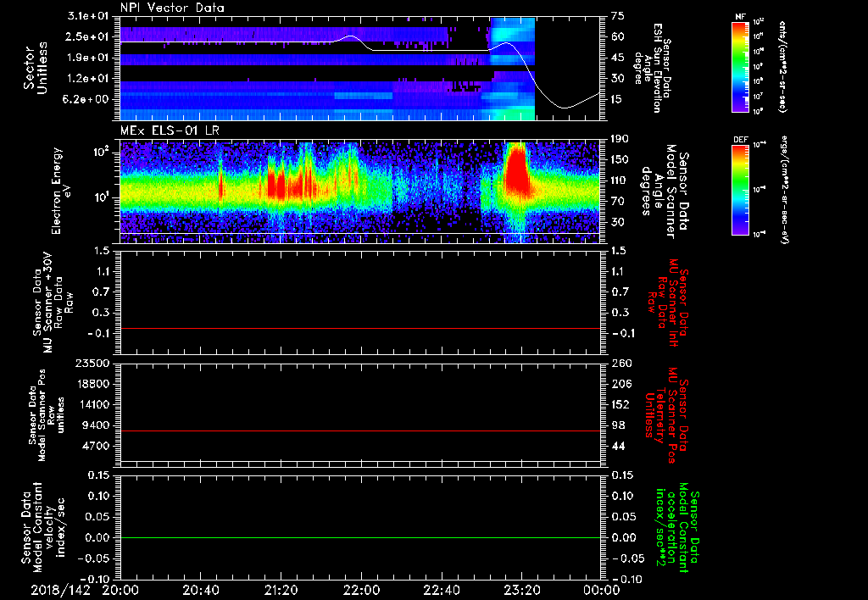Viewport: 868px width, 600px height.
Task: Click the 9400 scanner position tick label
Action: (95, 425)
